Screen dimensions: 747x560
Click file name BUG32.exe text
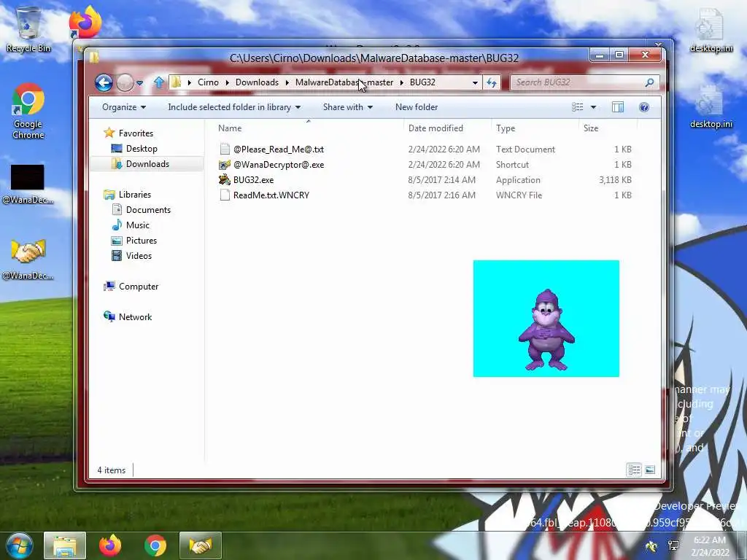(253, 180)
